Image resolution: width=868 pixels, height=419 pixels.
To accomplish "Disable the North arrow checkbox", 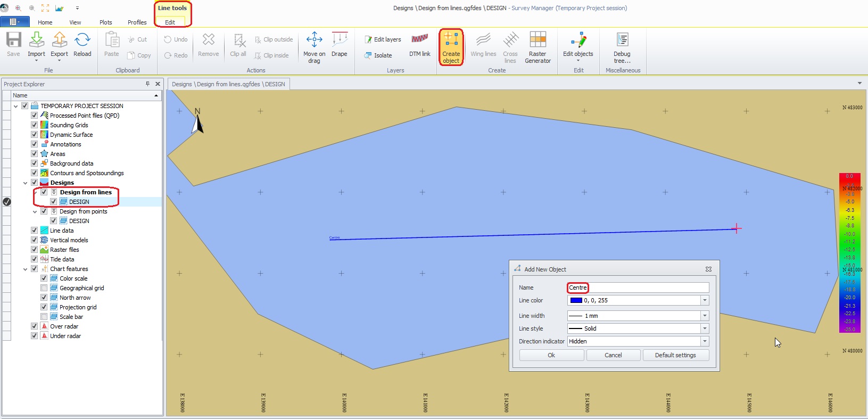I will [x=44, y=298].
